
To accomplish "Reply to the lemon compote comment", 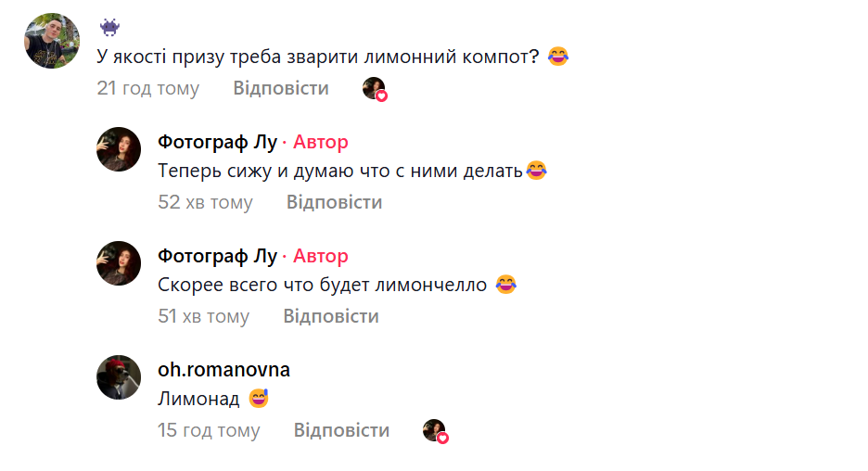I will pos(280,88).
